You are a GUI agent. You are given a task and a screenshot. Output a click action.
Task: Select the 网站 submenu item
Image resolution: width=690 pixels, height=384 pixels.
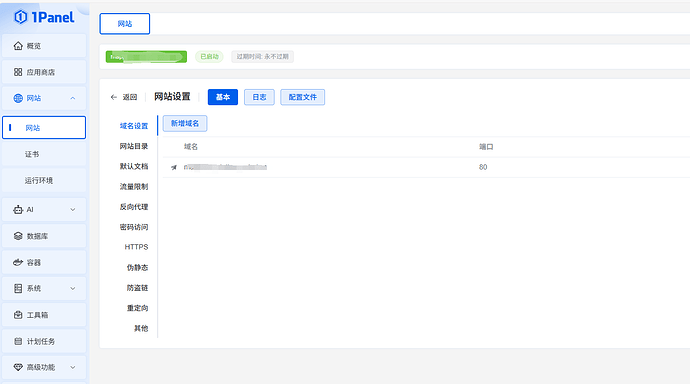point(44,128)
